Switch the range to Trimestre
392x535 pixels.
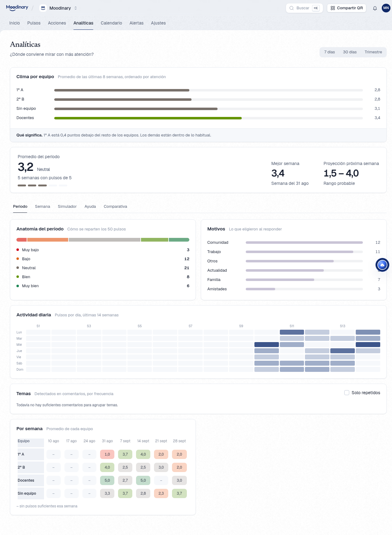click(373, 52)
